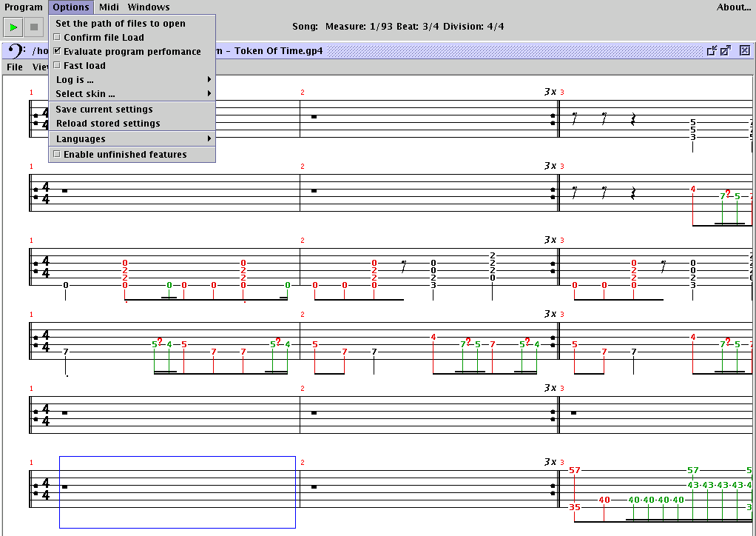Click the bass clef window icon

pyautogui.click(x=16, y=51)
